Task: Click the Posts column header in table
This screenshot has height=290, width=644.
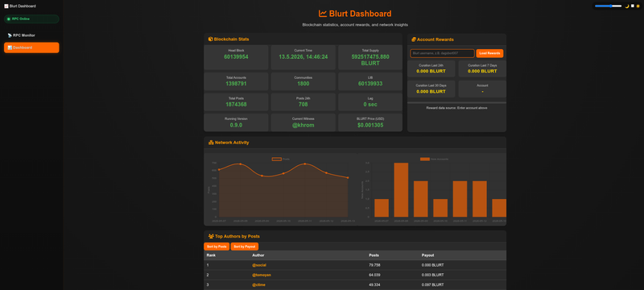Action: point(374,255)
